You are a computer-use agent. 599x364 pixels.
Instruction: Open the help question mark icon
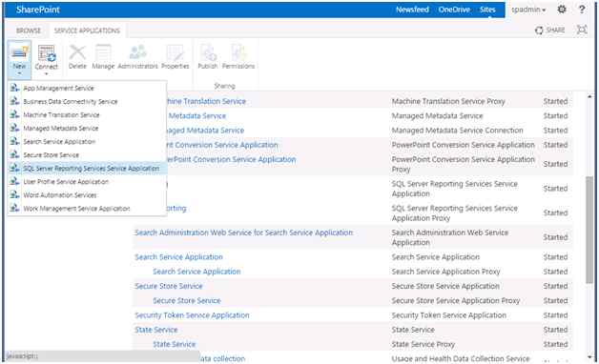coord(582,10)
